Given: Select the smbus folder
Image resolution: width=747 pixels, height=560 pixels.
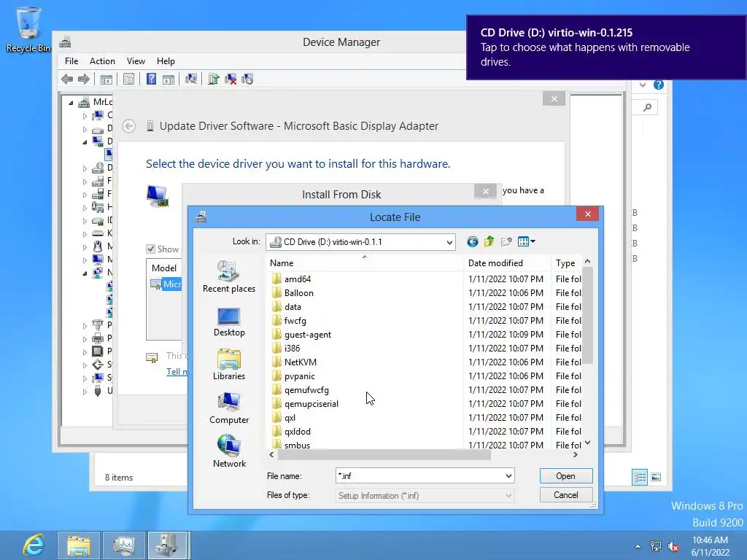Looking at the screenshot, I should point(297,445).
